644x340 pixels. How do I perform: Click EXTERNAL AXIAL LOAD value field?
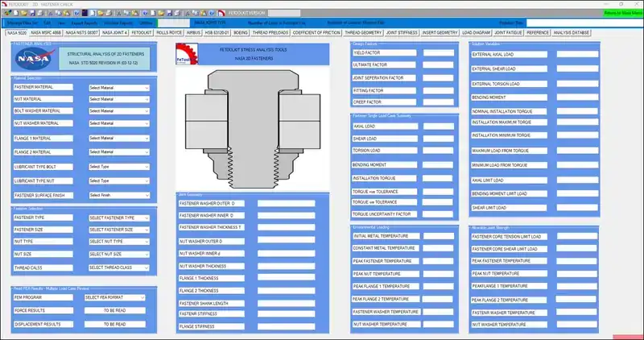coord(577,54)
